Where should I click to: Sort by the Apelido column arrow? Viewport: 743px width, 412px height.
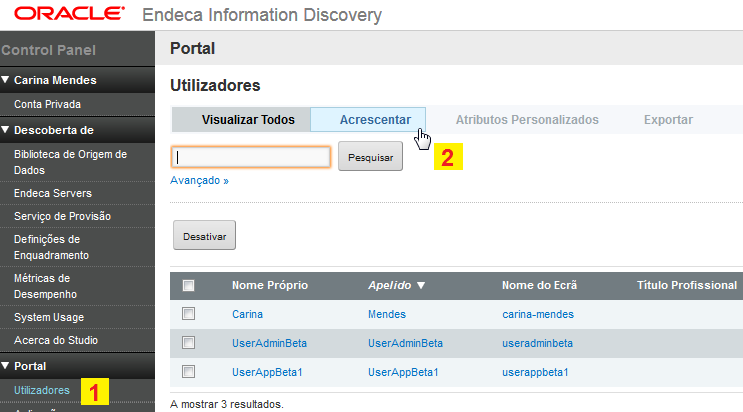click(x=421, y=286)
